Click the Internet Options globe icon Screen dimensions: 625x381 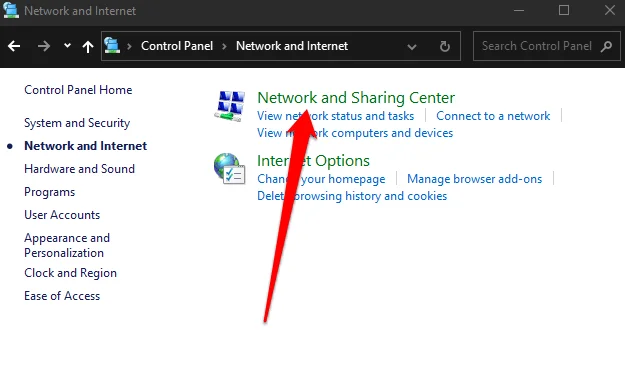click(229, 169)
